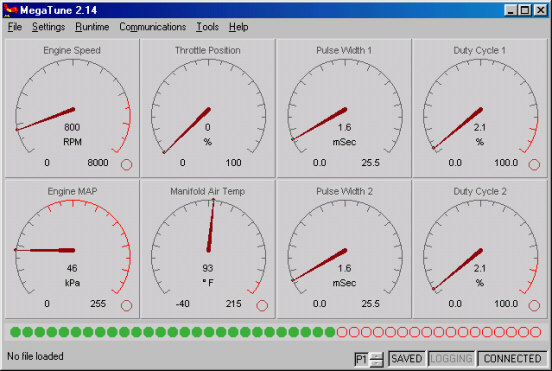Open the Settings menu

[x=49, y=27]
